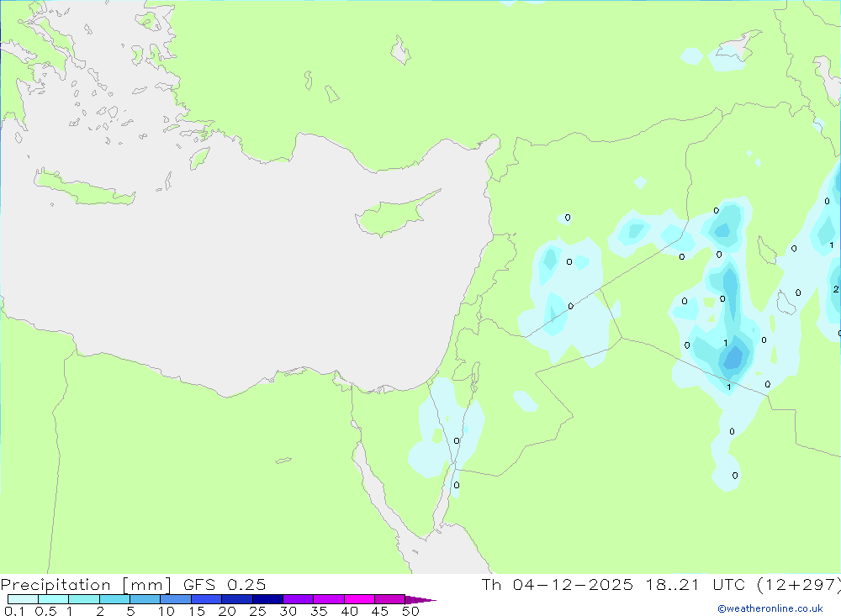
Task: Click the '35' legend scale label
Action: [319, 611]
